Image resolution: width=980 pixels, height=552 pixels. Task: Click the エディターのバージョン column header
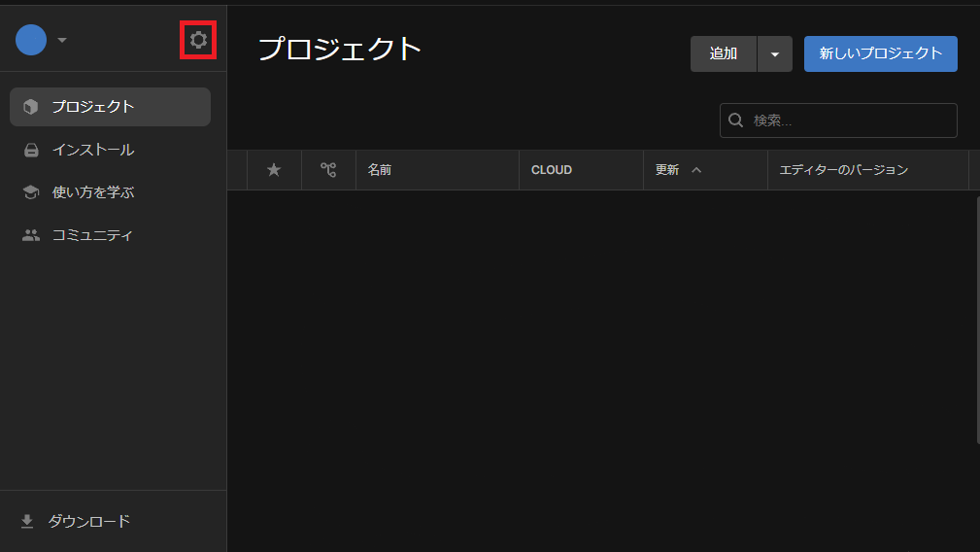pos(867,170)
